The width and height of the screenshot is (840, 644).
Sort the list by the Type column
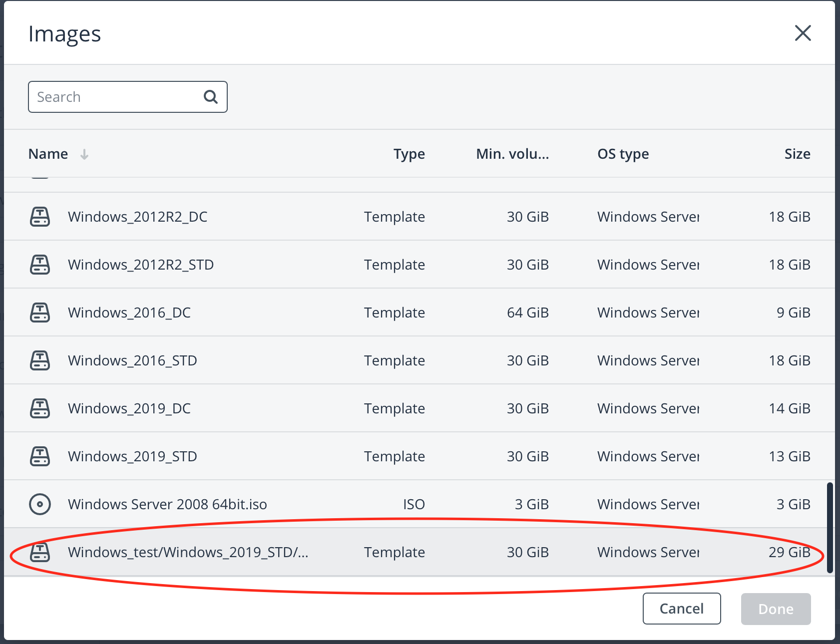pos(409,154)
